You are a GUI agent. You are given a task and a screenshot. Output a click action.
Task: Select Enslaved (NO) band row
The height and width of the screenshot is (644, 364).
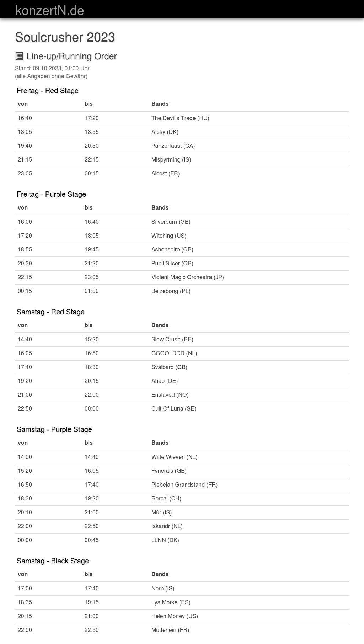pos(170,395)
